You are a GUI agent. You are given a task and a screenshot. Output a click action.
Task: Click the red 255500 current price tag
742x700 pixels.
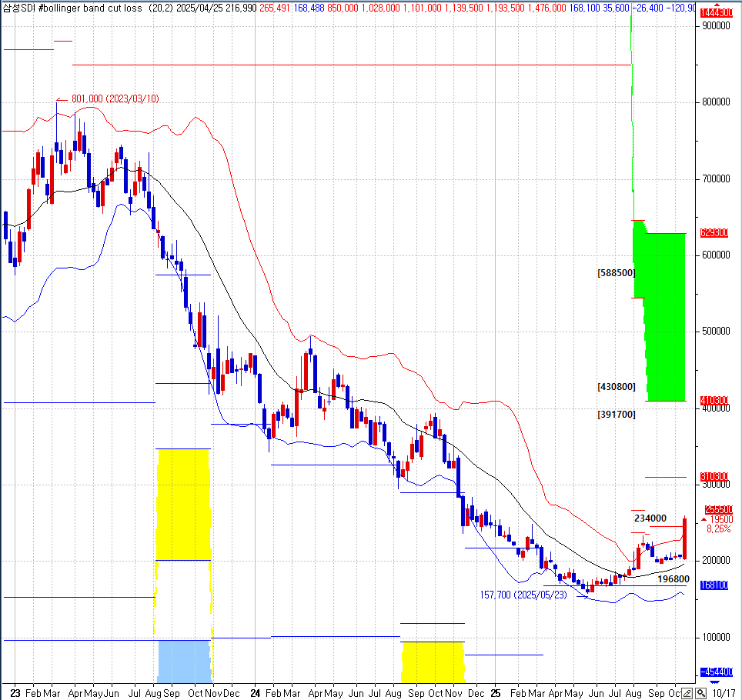coord(717,509)
